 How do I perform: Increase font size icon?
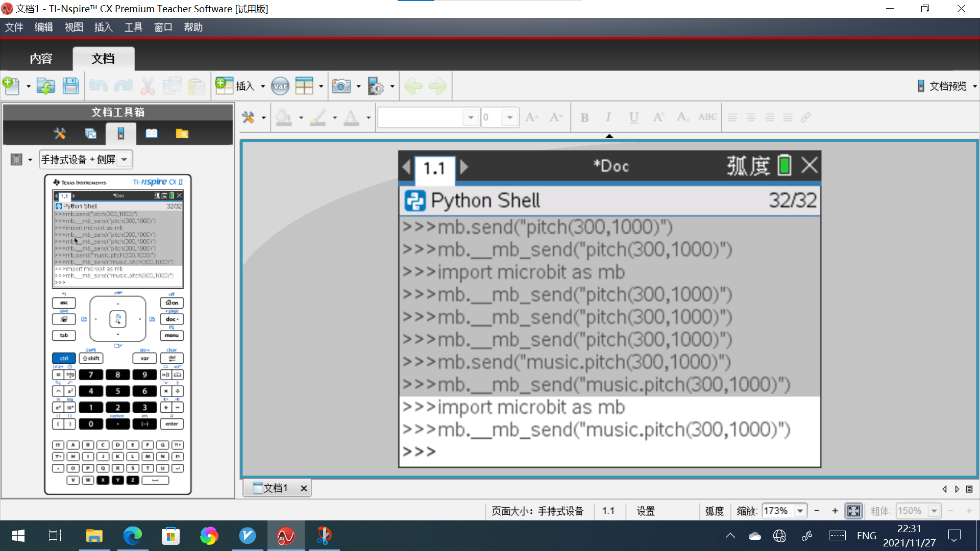click(532, 117)
